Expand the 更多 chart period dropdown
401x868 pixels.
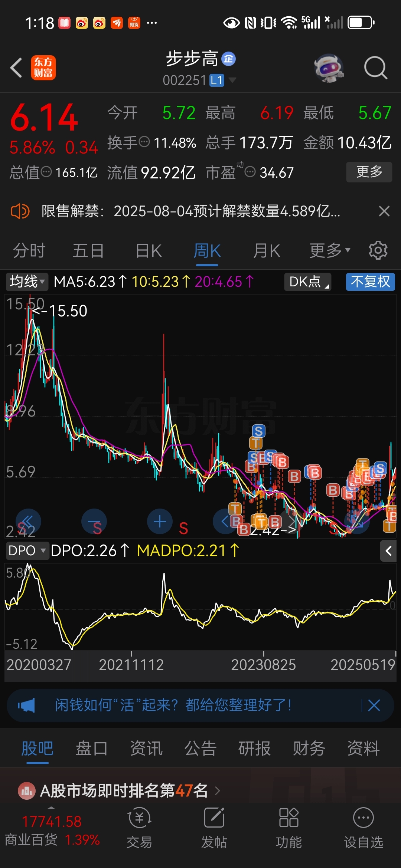[x=330, y=251]
